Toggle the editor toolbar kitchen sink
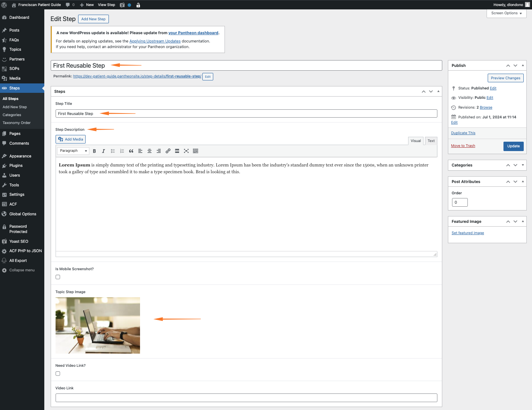 coord(196,151)
